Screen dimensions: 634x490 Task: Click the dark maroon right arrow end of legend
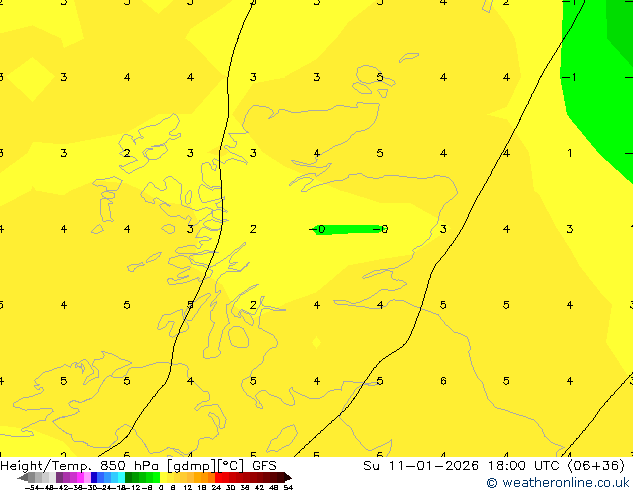tap(288, 477)
